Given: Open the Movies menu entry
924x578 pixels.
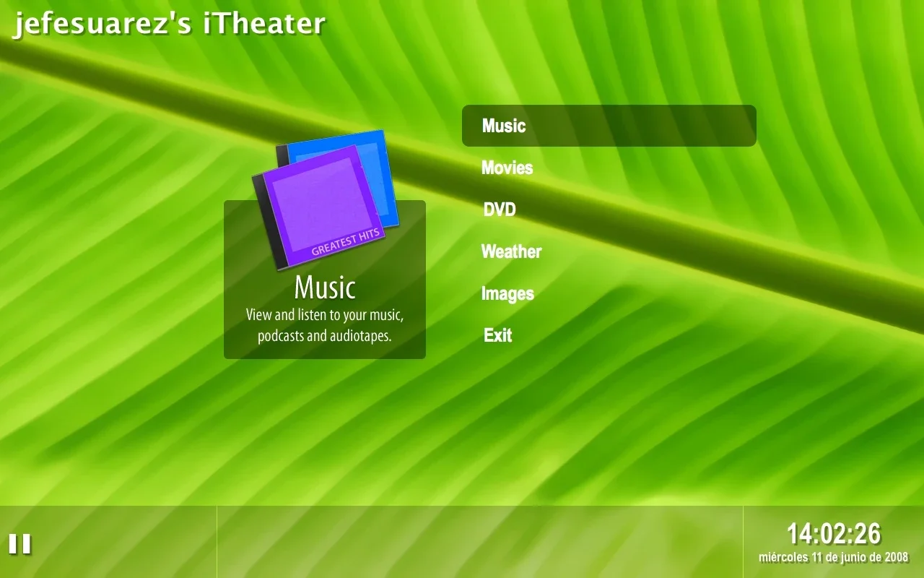Looking at the screenshot, I should 507,168.
